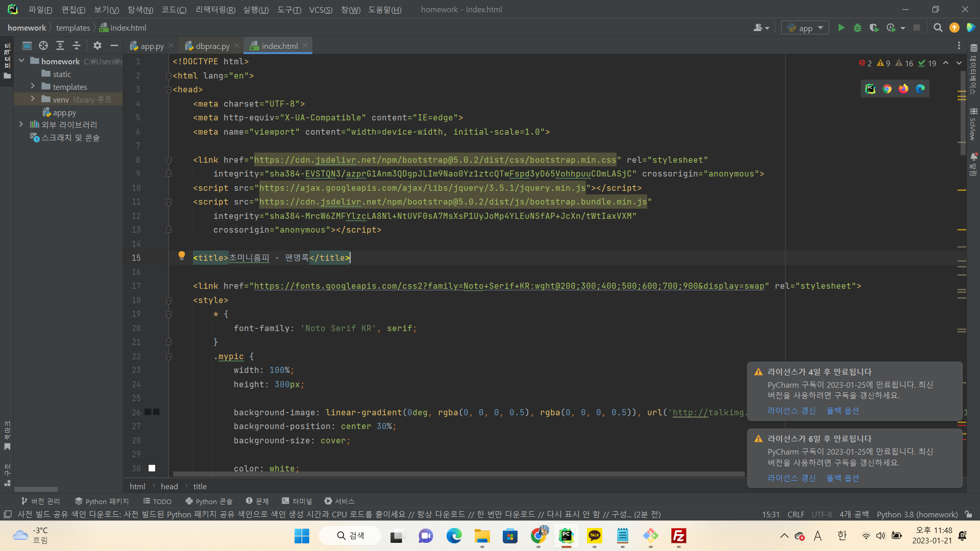Click the editor horizontal scrollbar

coord(458,474)
